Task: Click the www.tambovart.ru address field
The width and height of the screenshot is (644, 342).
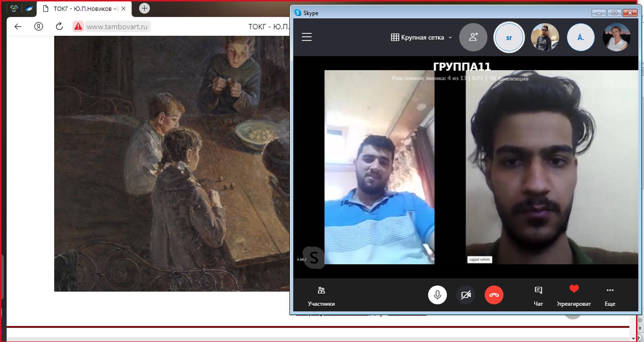Action: 117,27
